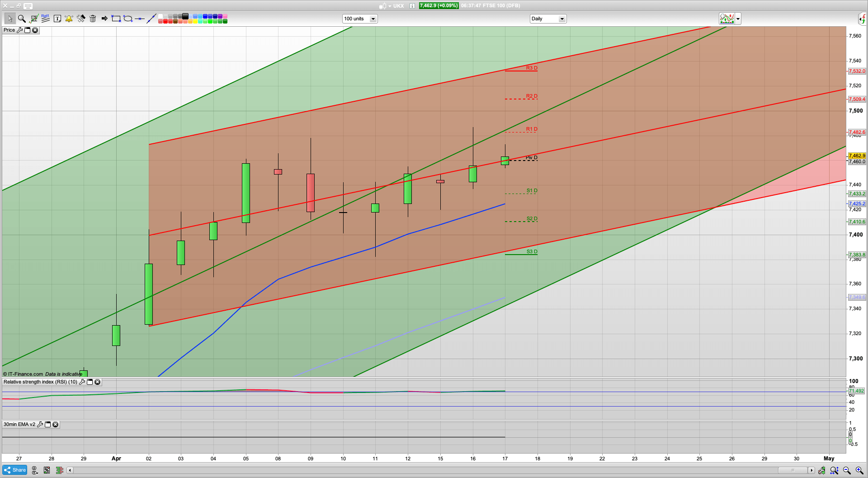The height and width of the screenshot is (478, 868).
Task: Pick the bright red color swatch
Action: coord(165,21)
